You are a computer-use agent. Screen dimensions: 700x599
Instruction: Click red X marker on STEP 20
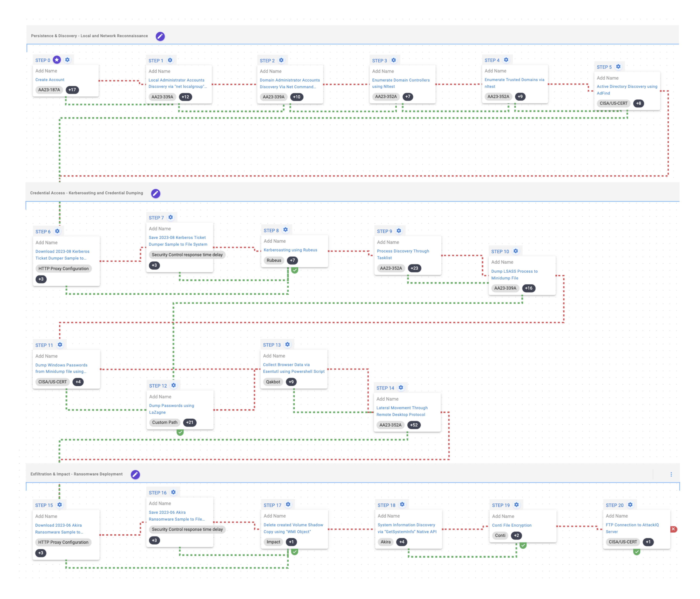coord(673,529)
